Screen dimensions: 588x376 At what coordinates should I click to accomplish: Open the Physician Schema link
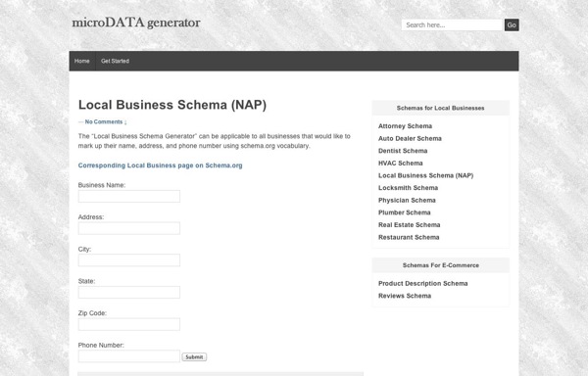407,201
